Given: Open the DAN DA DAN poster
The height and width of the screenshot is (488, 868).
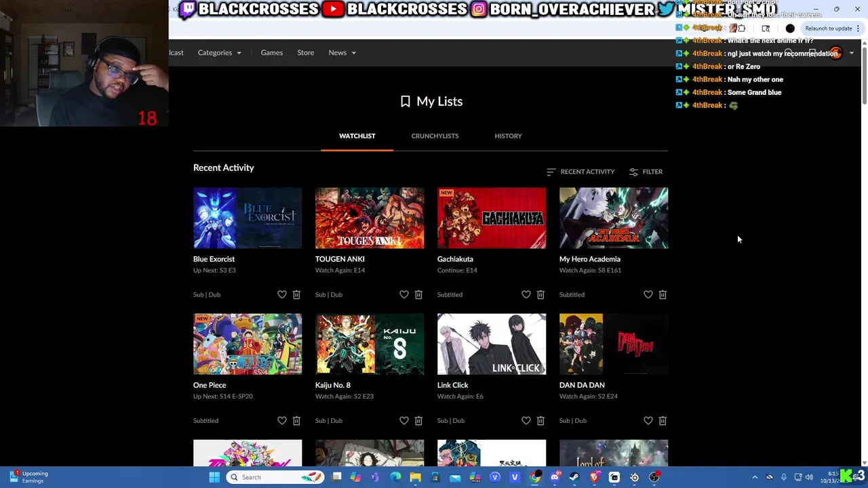Looking at the screenshot, I should 614,344.
